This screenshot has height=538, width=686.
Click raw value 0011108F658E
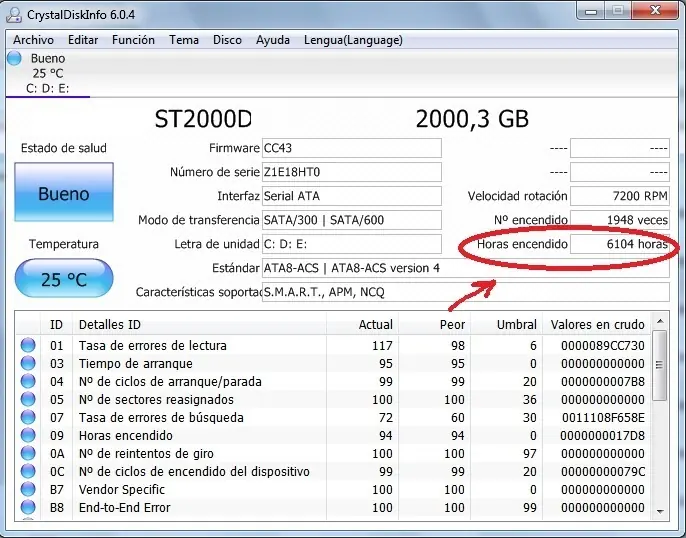603,417
